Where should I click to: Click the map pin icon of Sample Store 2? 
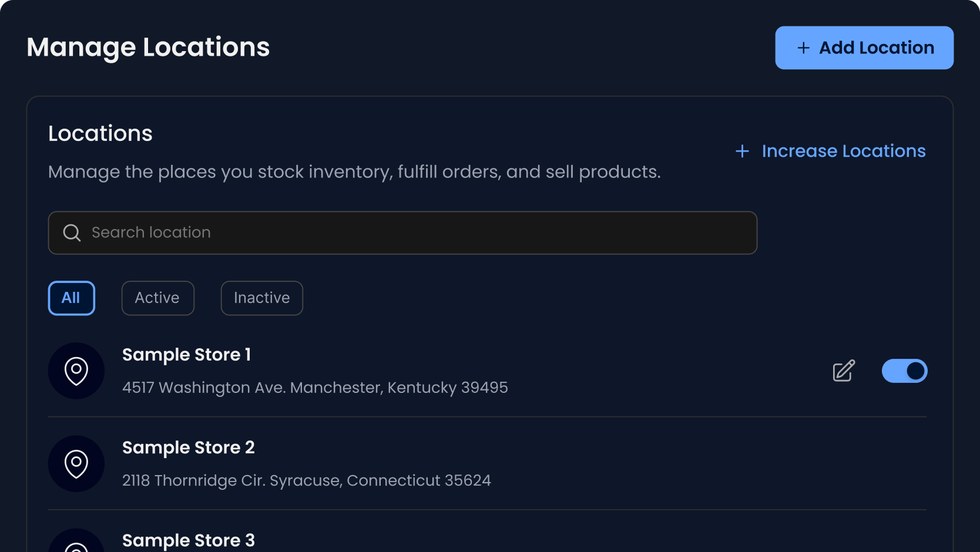point(76,464)
